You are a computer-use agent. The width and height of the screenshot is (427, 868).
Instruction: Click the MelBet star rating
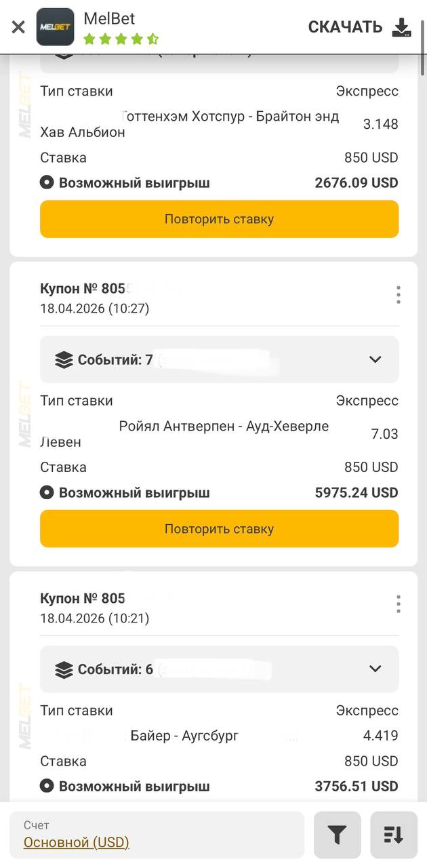pos(121,39)
